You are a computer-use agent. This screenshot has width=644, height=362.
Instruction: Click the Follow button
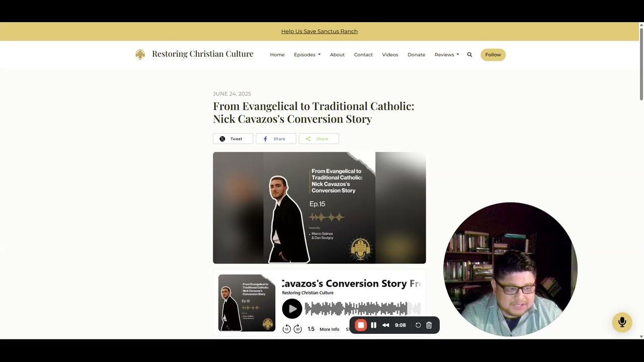coord(493,55)
